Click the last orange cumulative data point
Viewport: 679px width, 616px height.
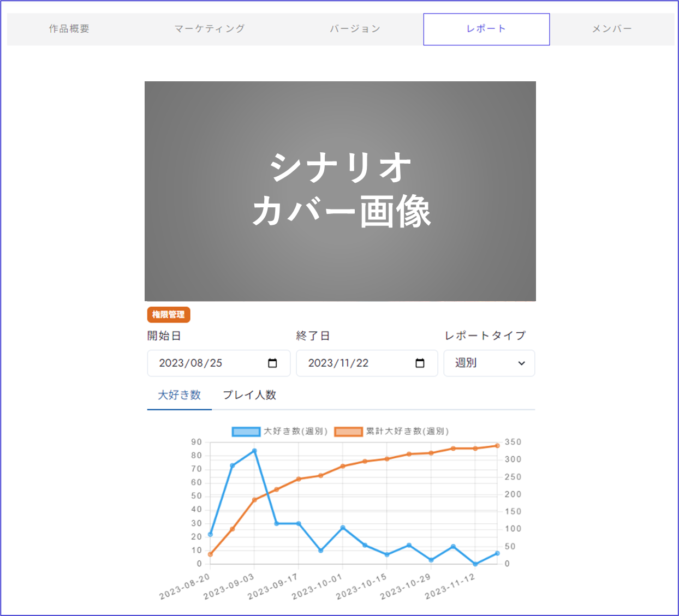point(497,446)
